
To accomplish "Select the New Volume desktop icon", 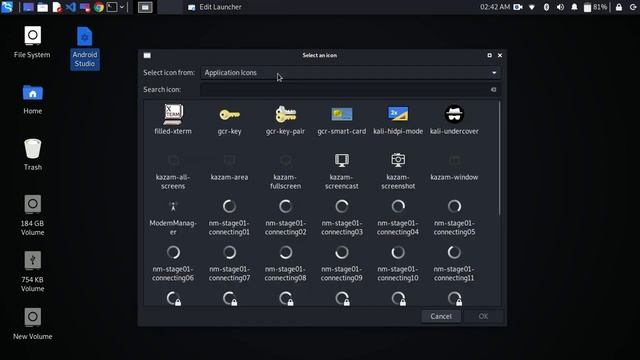I will 33,324.
